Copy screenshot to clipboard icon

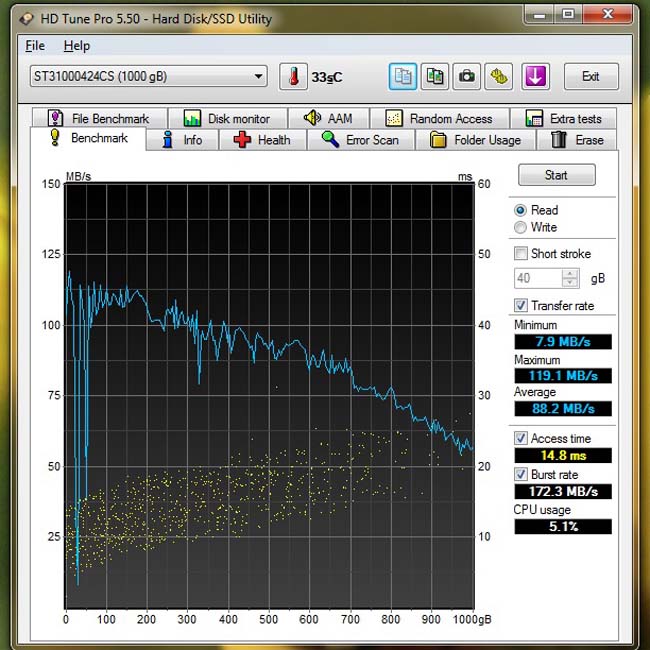(434, 76)
